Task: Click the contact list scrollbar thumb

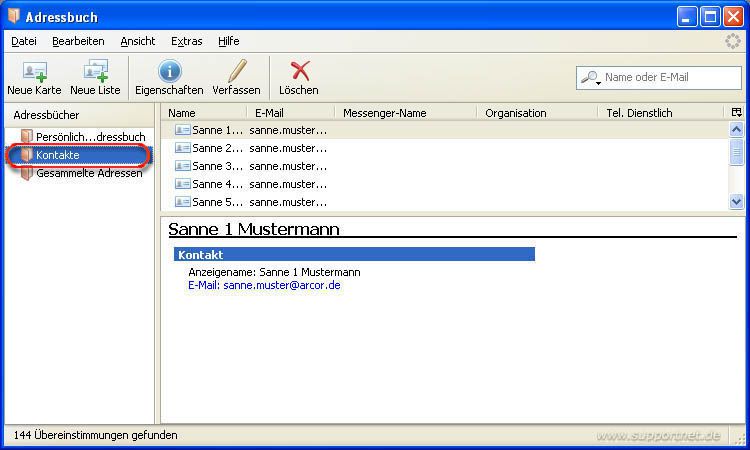Action: (736, 152)
